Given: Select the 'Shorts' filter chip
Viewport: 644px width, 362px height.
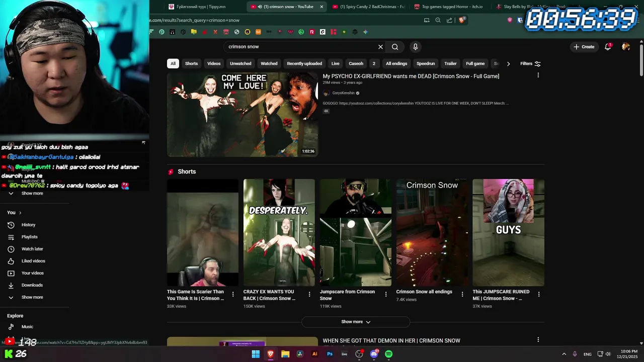Looking at the screenshot, I should (x=191, y=64).
